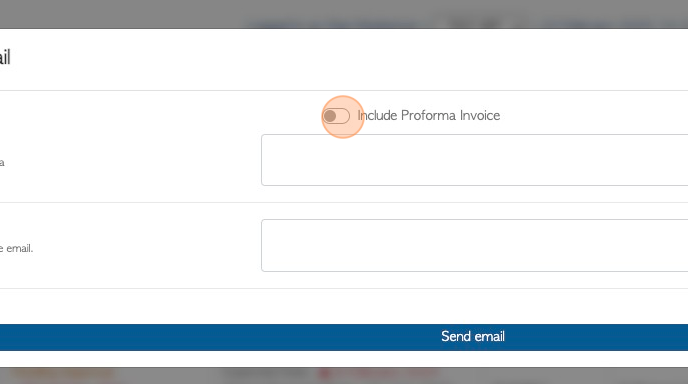Click the helper text ending in "email."
The width and height of the screenshot is (688, 384).
tap(16, 248)
